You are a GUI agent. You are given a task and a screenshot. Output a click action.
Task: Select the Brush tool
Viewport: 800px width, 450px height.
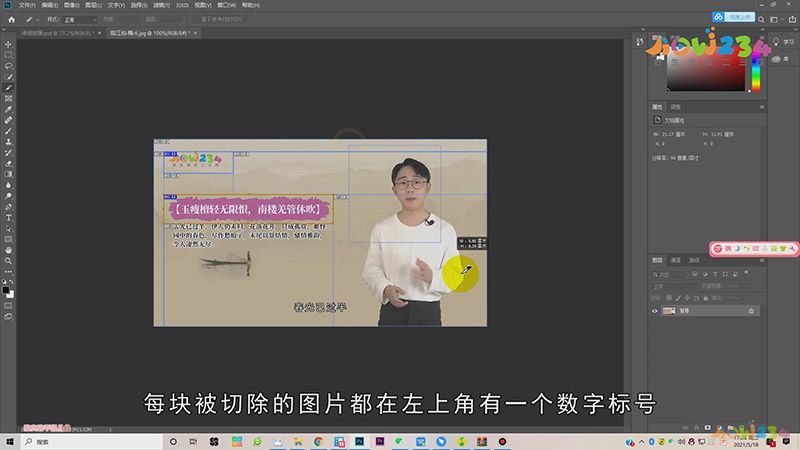coord(8,131)
